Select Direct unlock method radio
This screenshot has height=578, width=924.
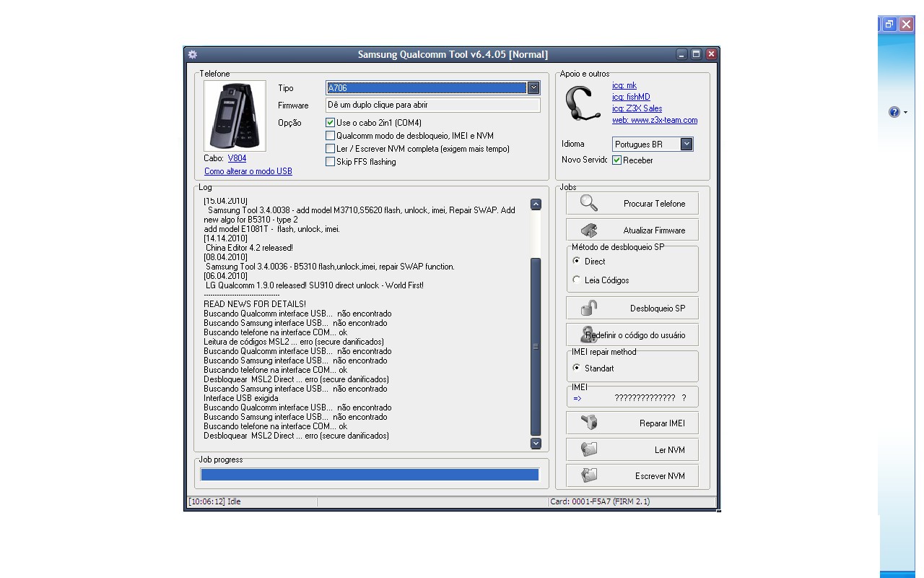(x=576, y=261)
